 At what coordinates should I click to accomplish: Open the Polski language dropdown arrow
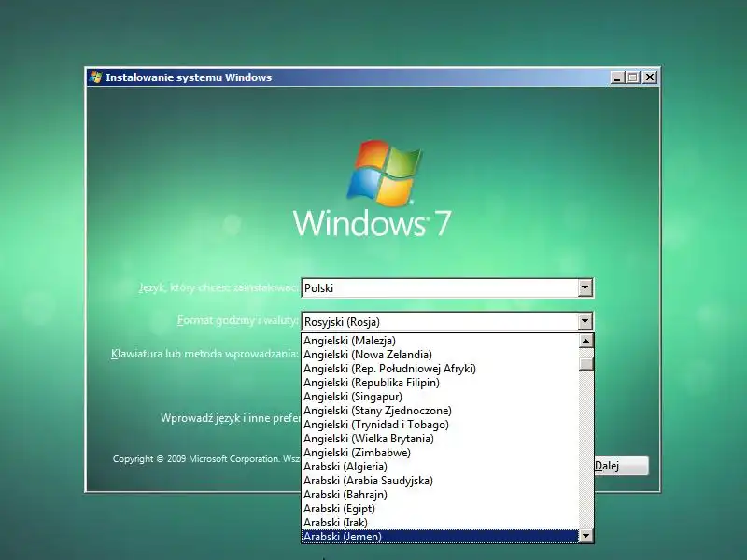[585, 287]
